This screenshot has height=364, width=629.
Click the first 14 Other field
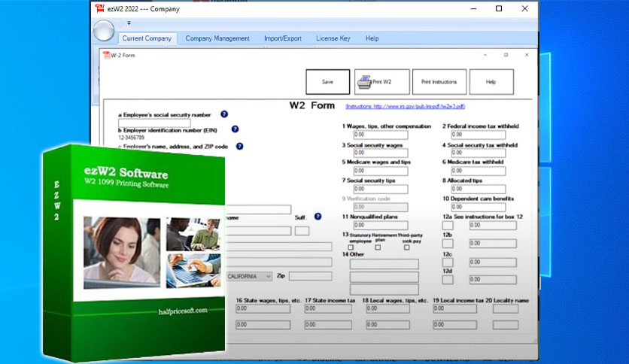(x=384, y=264)
